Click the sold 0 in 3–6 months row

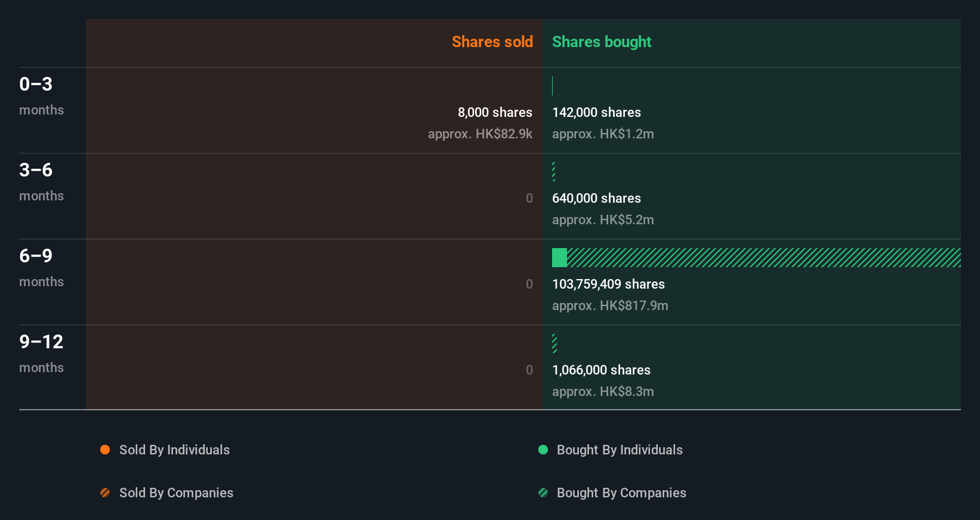click(x=529, y=198)
